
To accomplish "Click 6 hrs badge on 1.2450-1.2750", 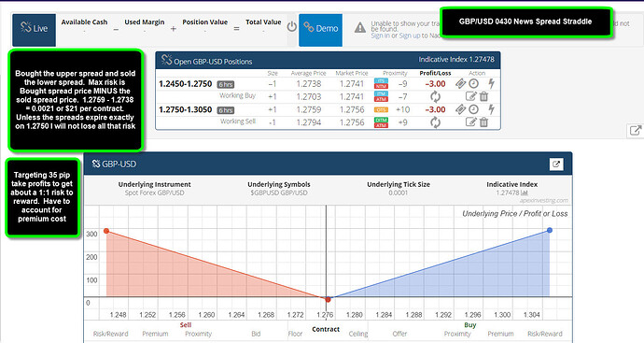I will pos(226,85).
